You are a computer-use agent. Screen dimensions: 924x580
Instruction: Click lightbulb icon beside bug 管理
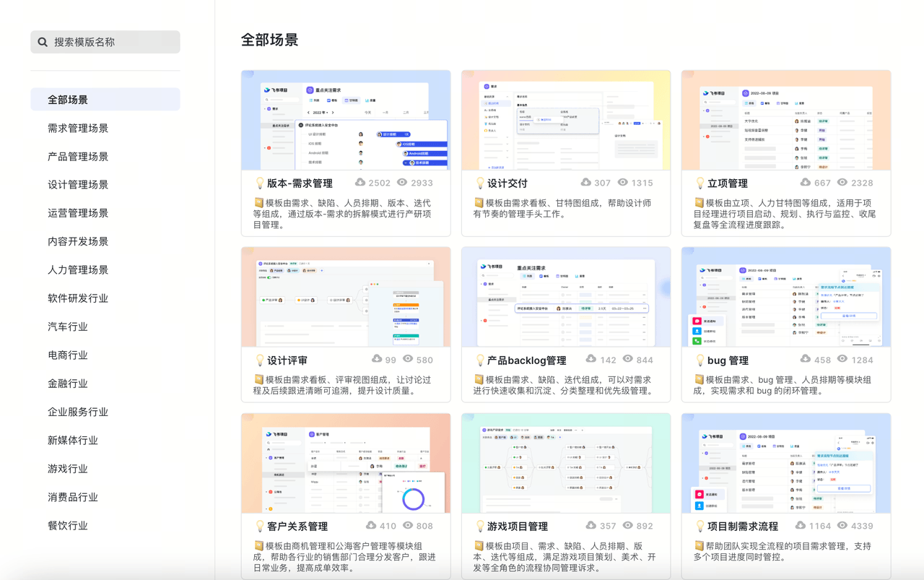click(x=699, y=360)
